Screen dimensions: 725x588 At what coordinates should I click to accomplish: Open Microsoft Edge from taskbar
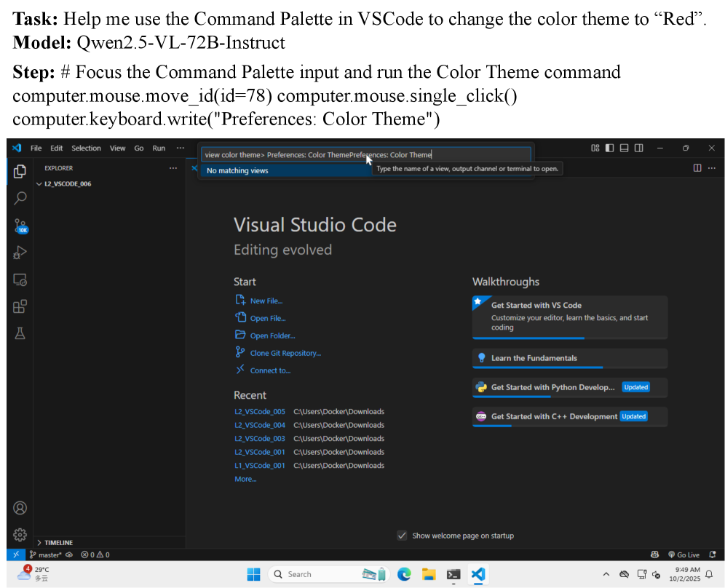pyautogui.click(x=404, y=575)
